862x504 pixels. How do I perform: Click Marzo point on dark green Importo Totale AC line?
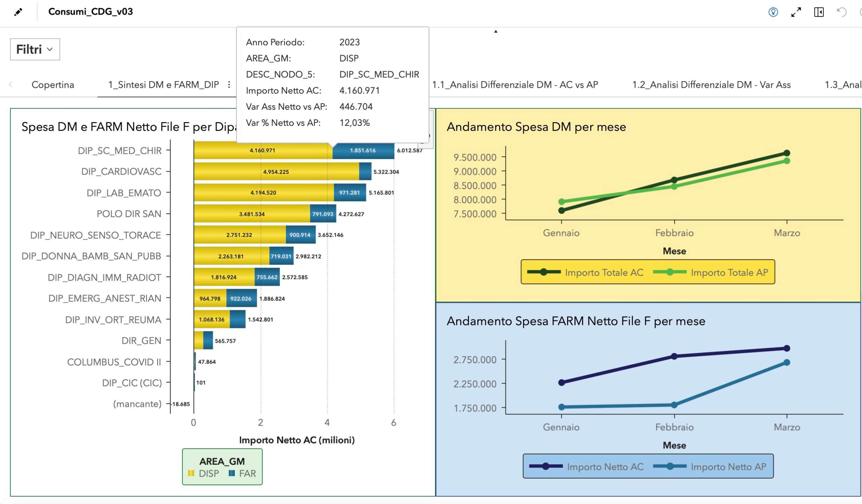(x=787, y=153)
